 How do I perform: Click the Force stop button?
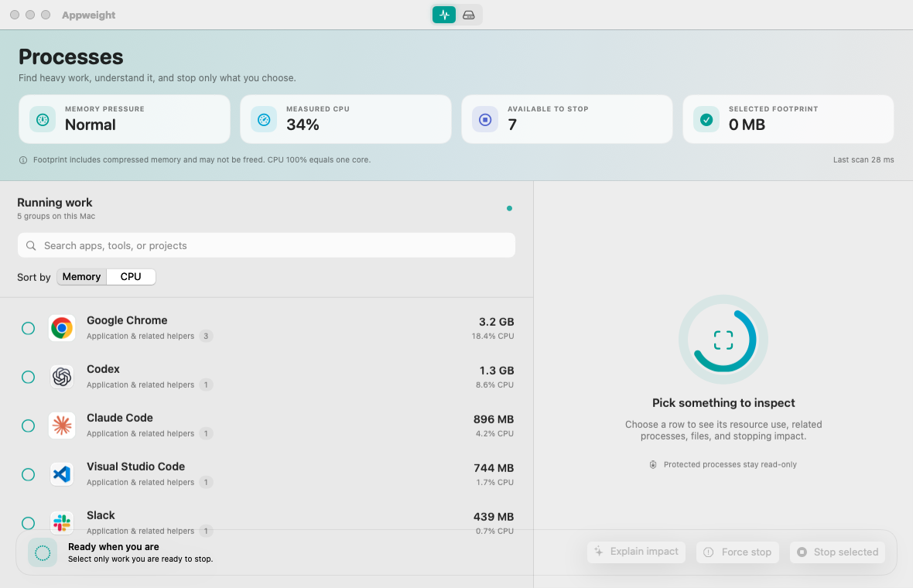click(x=737, y=552)
